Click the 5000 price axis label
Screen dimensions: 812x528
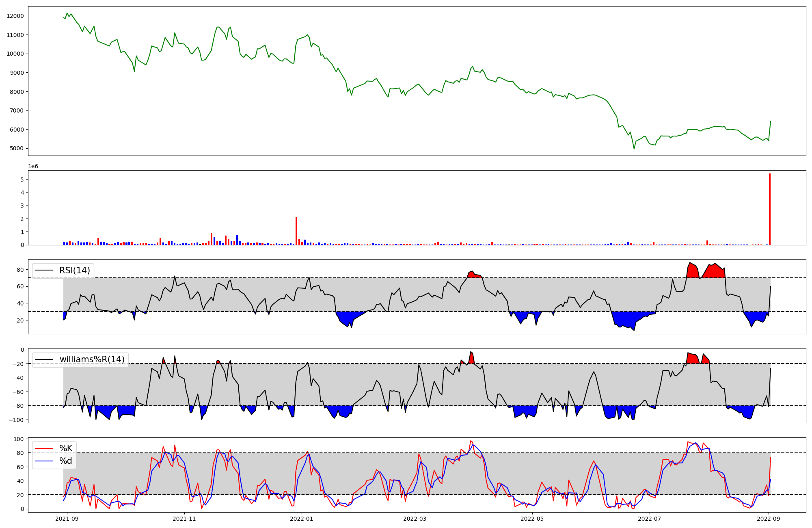(17, 149)
